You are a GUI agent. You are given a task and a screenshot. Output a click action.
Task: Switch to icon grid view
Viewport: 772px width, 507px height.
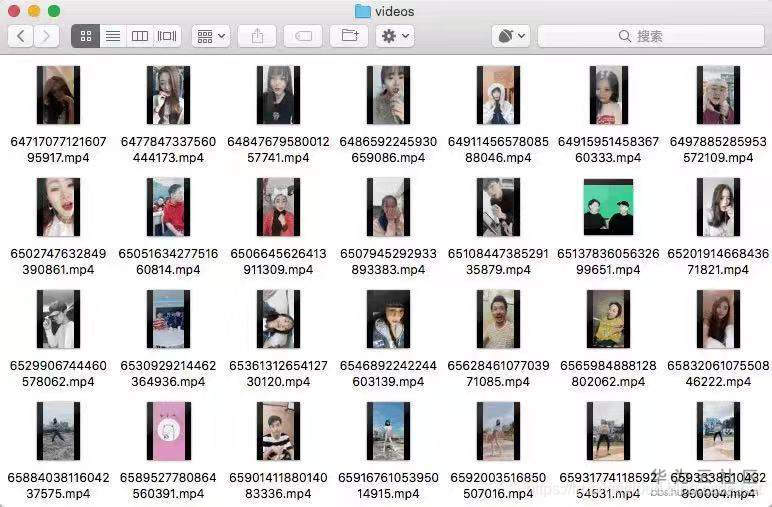[x=86, y=36]
